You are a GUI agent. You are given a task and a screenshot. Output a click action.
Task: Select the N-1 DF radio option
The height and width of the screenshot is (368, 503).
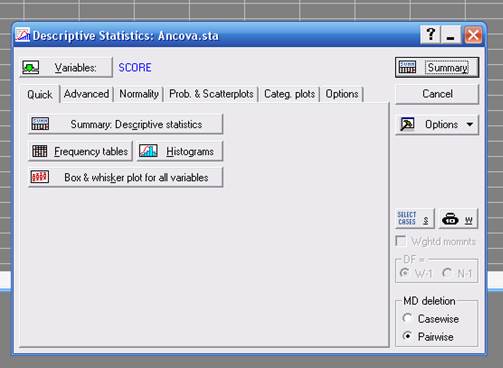coord(447,273)
